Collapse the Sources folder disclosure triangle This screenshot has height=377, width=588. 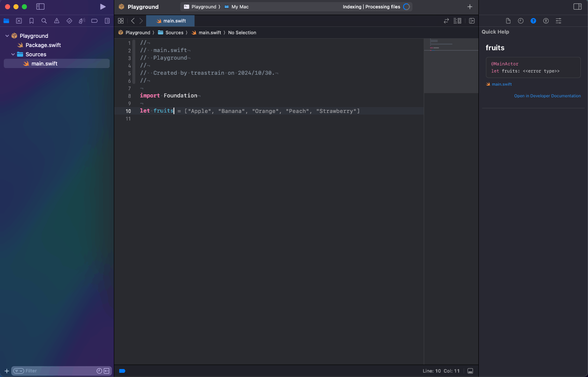point(13,54)
